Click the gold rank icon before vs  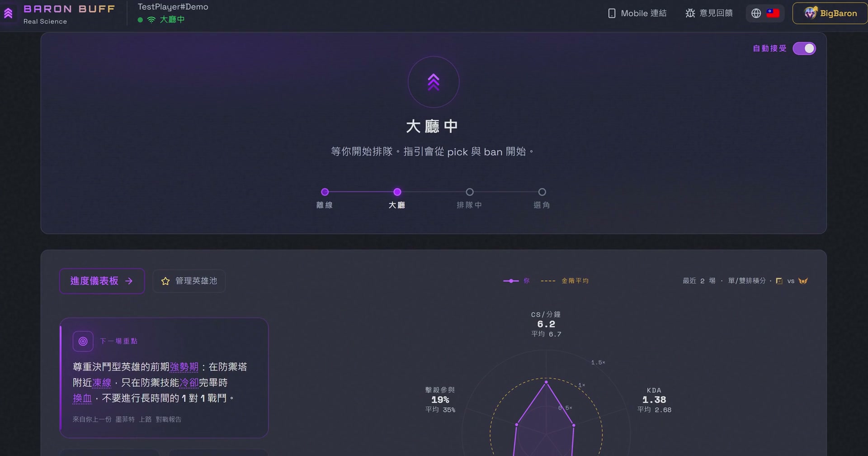pyautogui.click(x=779, y=281)
